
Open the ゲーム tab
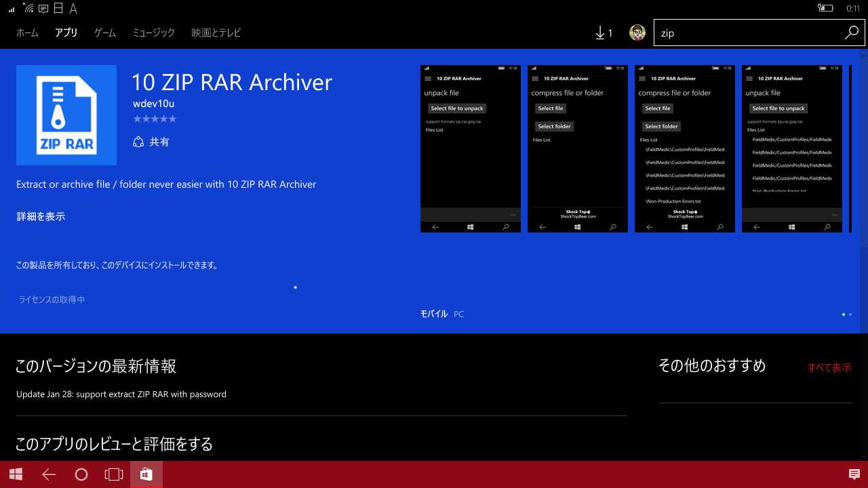coord(105,33)
